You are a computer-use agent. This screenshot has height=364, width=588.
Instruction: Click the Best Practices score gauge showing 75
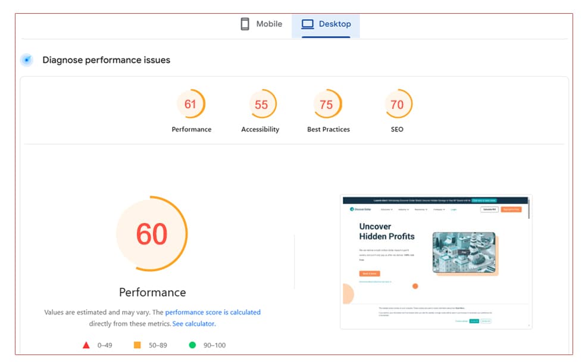(x=328, y=104)
